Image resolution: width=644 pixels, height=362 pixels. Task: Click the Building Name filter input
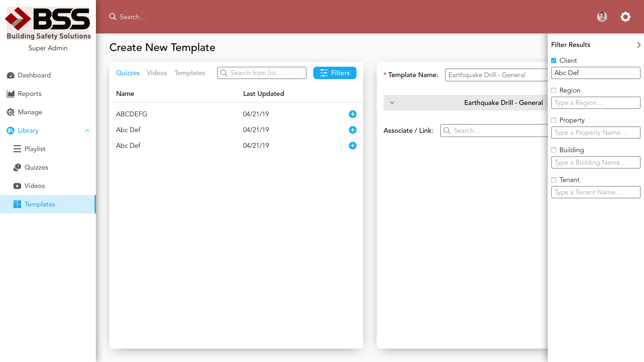tap(595, 163)
